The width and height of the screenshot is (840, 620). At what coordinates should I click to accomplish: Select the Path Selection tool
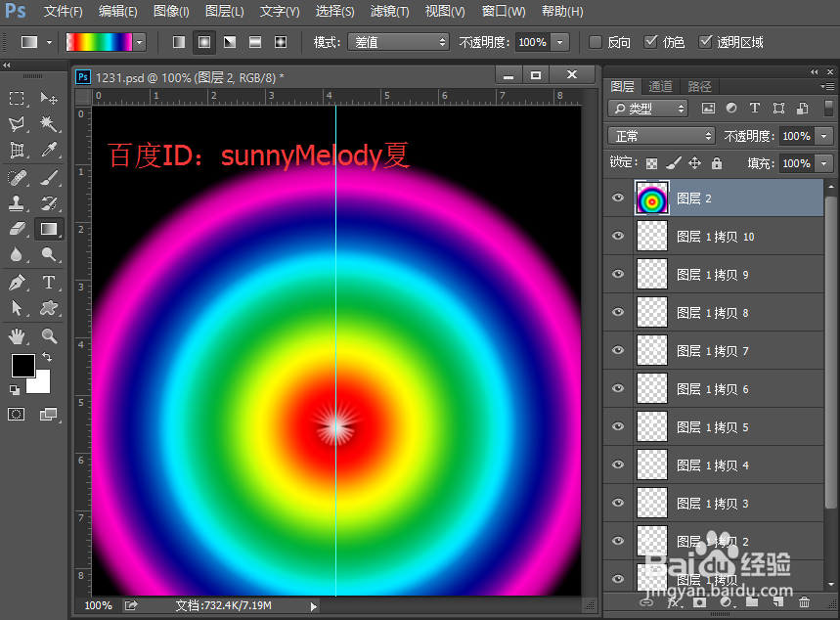[x=17, y=308]
